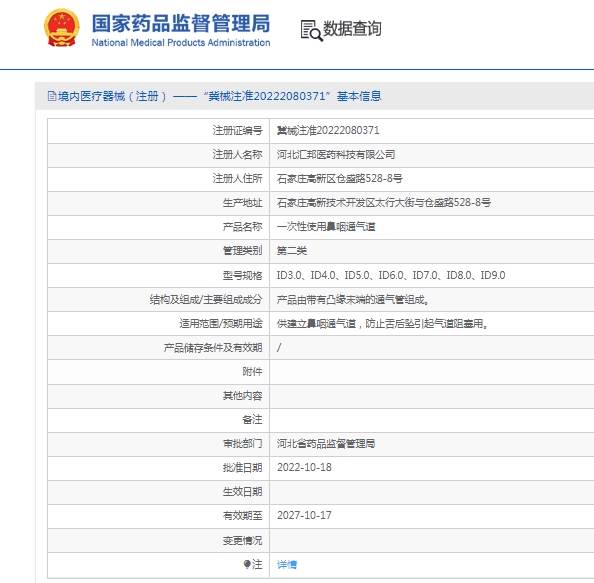Select registrant name 河北汇邦医药科技有限公司

[336, 155]
